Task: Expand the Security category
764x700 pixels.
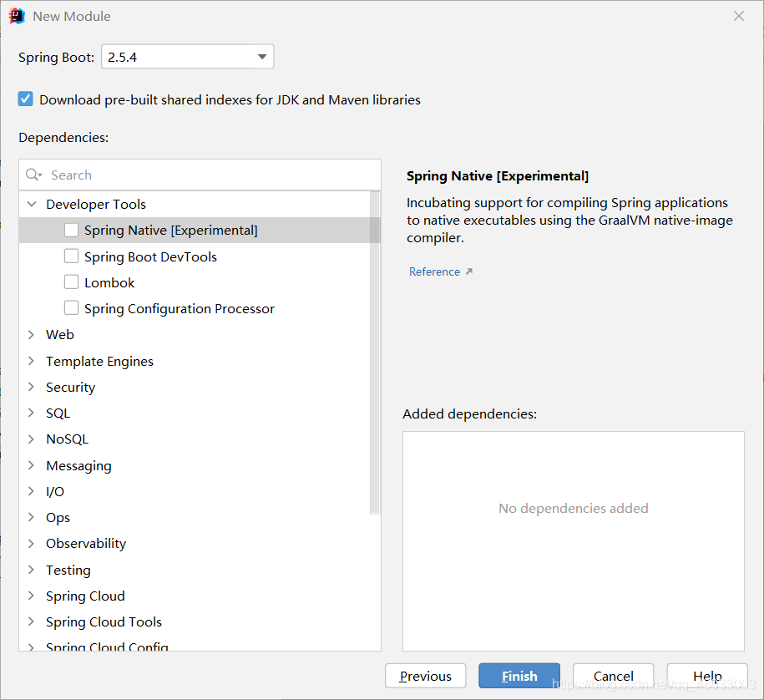Action: pyautogui.click(x=31, y=387)
